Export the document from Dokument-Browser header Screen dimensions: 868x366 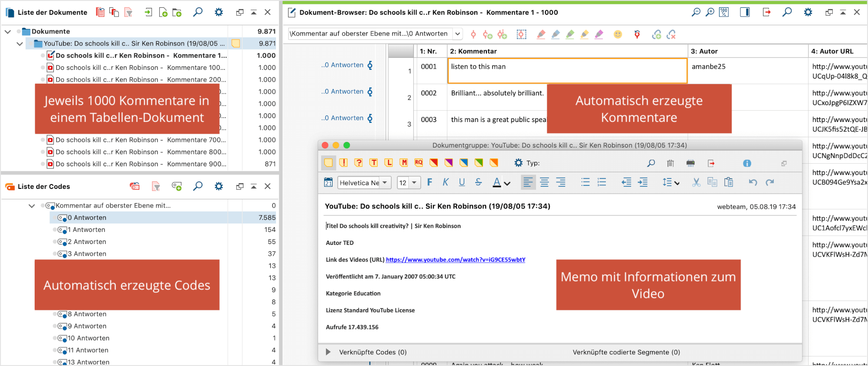[x=766, y=12]
